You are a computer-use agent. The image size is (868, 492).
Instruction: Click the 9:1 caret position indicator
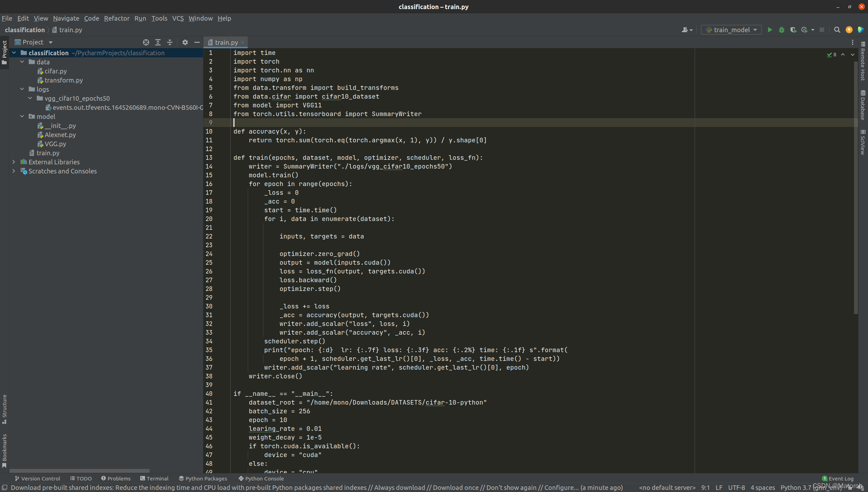click(705, 487)
